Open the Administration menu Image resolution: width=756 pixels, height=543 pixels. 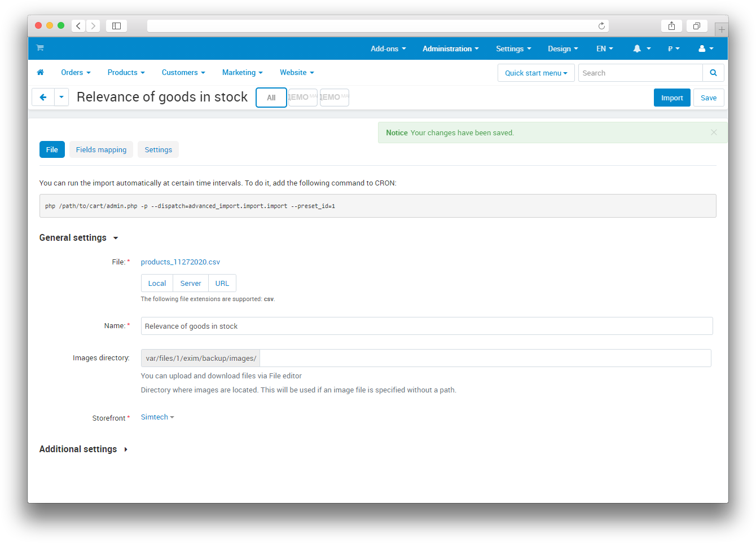(450, 49)
